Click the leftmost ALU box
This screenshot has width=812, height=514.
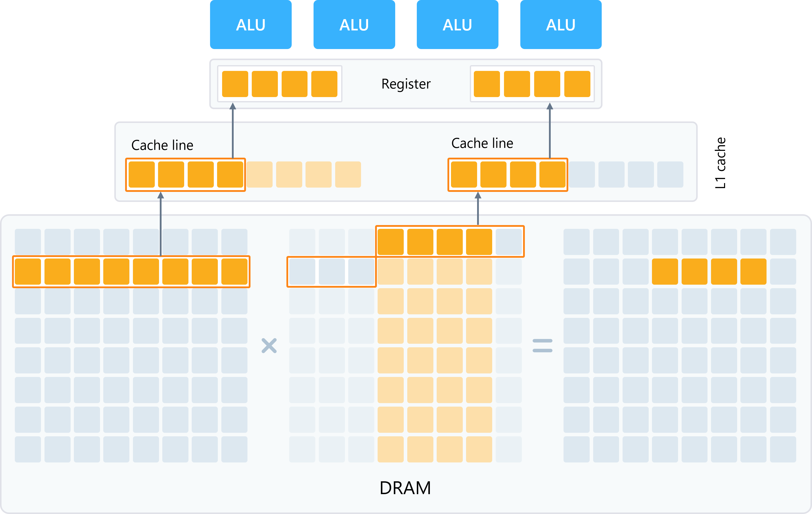[x=250, y=25]
